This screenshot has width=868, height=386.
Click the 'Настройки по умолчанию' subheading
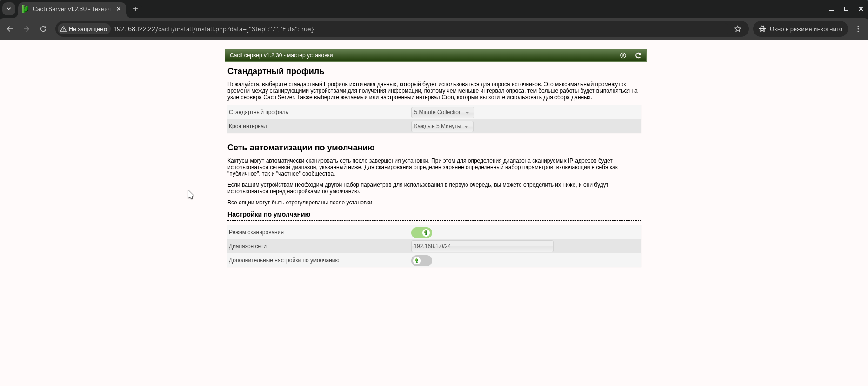pyautogui.click(x=269, y=214)
